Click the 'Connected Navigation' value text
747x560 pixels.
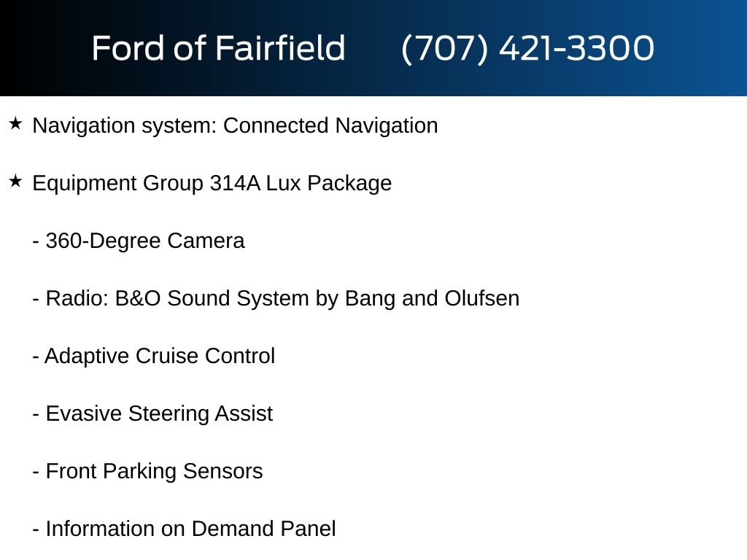coord(330,125)
